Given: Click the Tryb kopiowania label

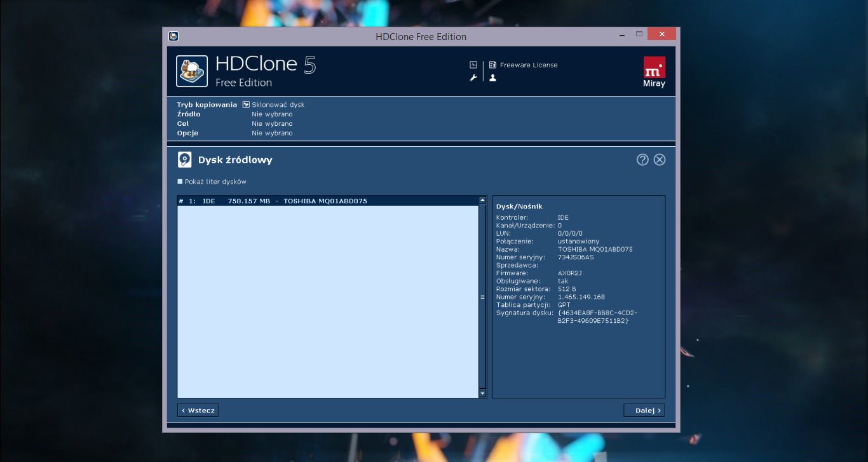Looking at the screenshot, I should pos(207,104).
